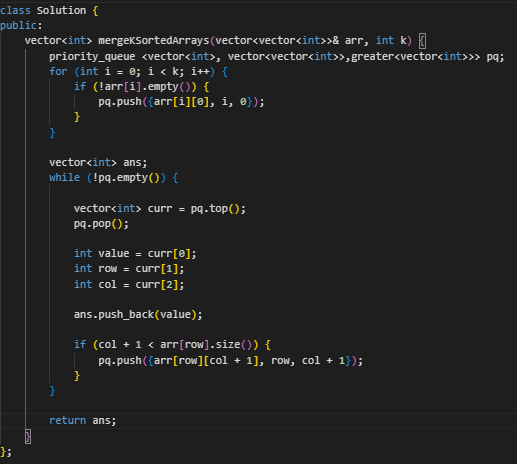Click the 'int row = curr[1];' line
Screen dimensions: 517x464
[129, 269]
